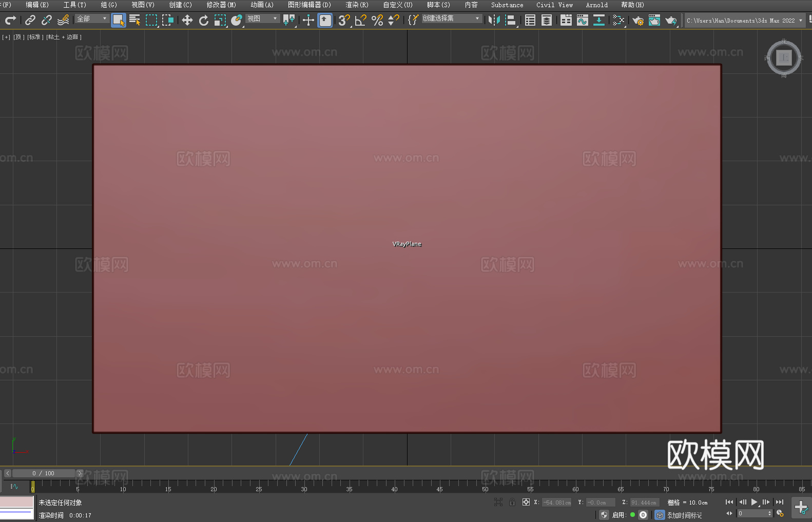Click the 添加时间标记 label
Viewport: 812px width, 522px height.
[684, 515]
